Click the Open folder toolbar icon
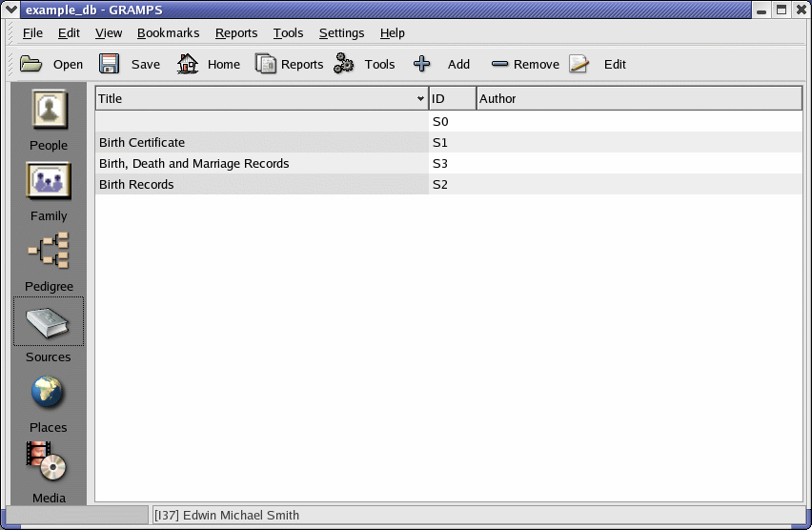The image size is (812, 530). tap(31, 64)
